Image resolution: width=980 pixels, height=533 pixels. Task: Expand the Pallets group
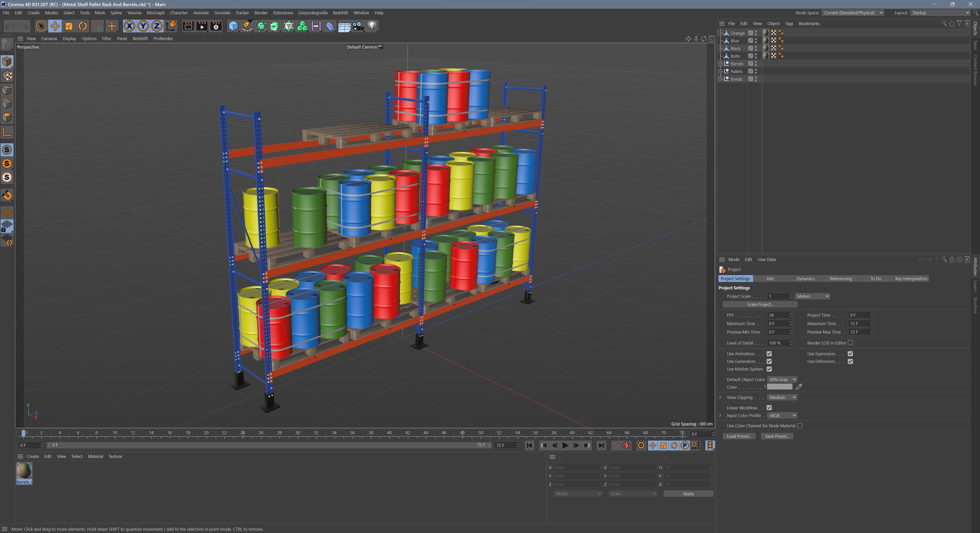pyautogui.click(x=720, y=71)
